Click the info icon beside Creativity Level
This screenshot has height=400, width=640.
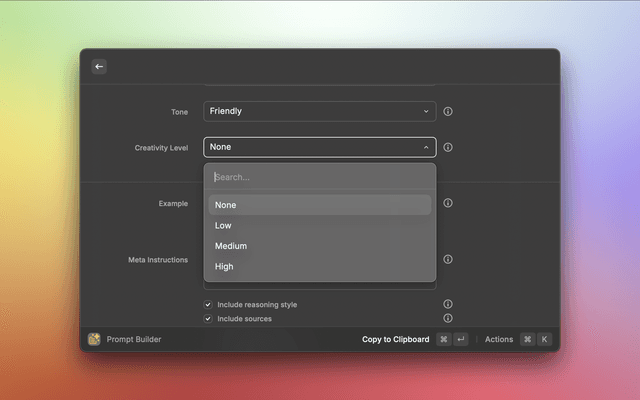point(448,147)
